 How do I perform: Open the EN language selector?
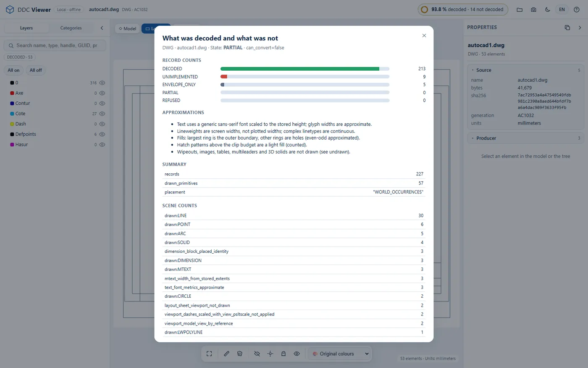coord(562,10)
